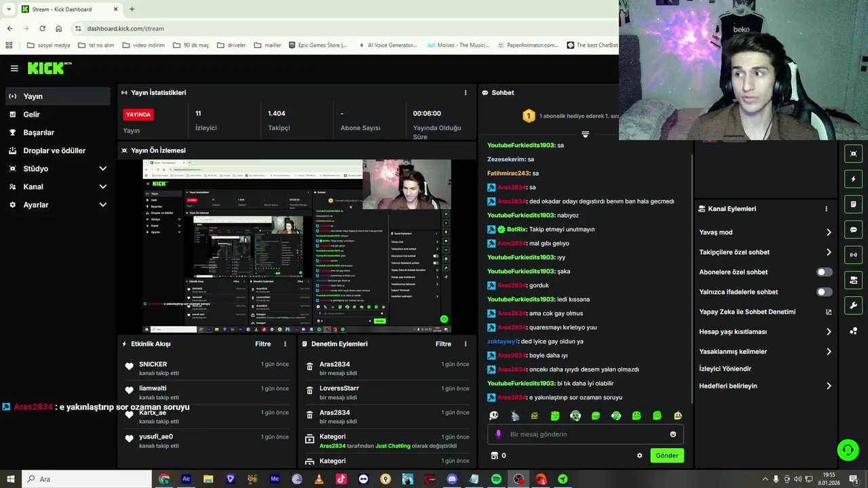Select Yayın in the sidebar
The image size is (868, 488).
[x=58, y=96]
